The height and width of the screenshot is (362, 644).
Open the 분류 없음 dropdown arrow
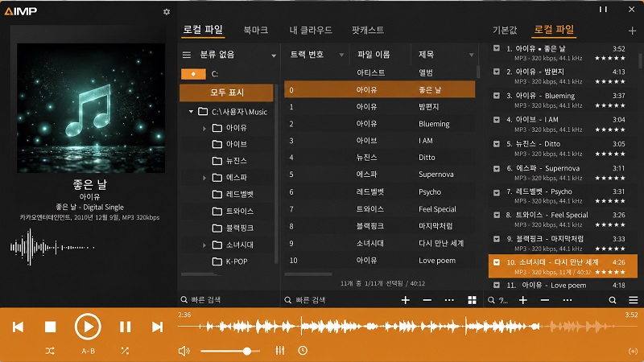[x=274, y=56]
